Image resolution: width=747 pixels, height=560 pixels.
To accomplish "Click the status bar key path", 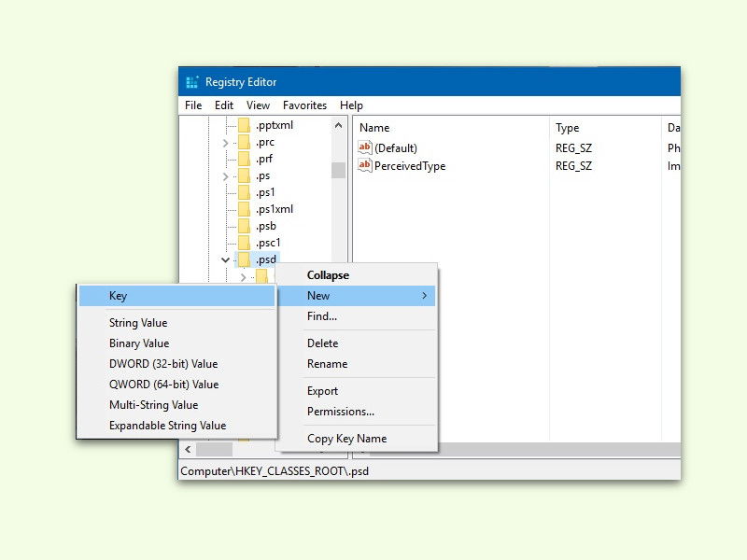I will click(x=275, y=471).
